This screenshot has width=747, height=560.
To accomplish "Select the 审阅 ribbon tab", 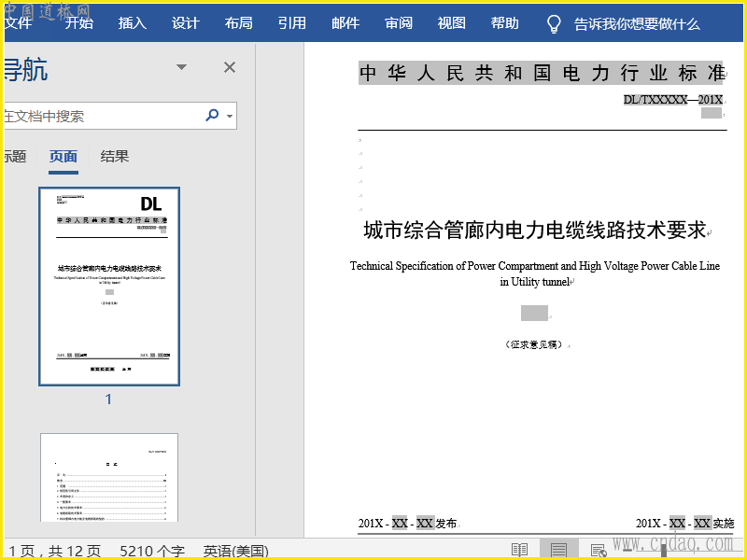I will click(399, 22).
